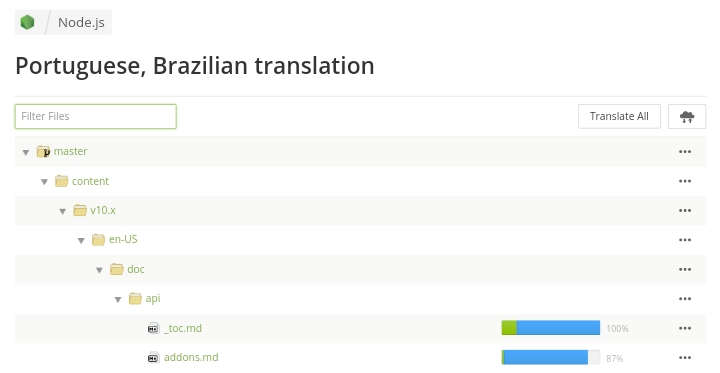Click the green Node.js hexagon logo

(x=28, y=22)
